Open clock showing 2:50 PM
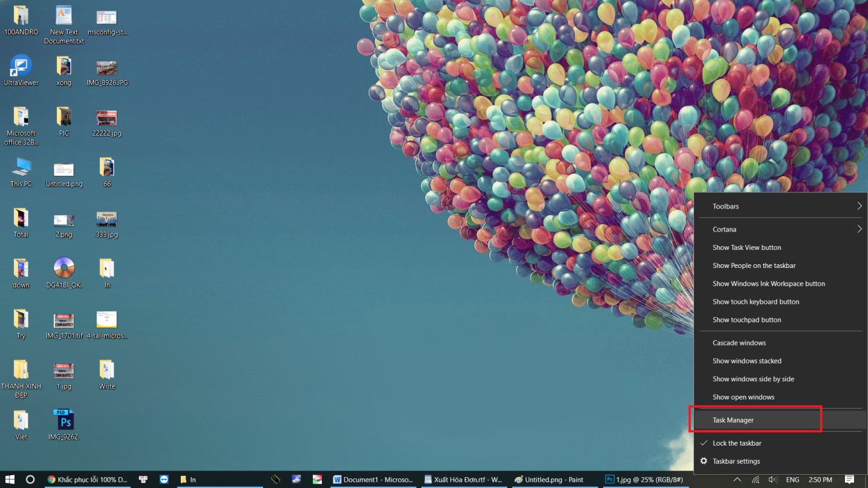The width and height of the screenshot is (868, 488). tap(820, 480)
